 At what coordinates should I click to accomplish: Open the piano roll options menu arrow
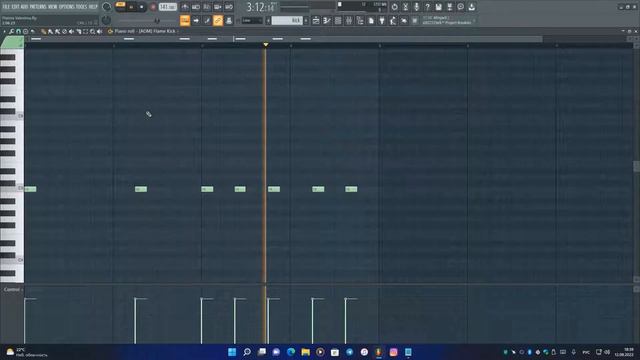coord(4,31)
